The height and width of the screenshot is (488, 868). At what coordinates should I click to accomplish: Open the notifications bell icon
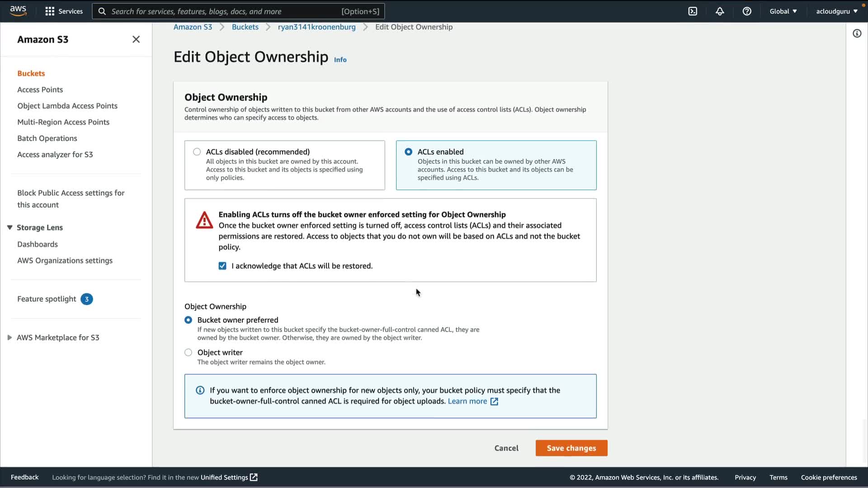[720, 11]
